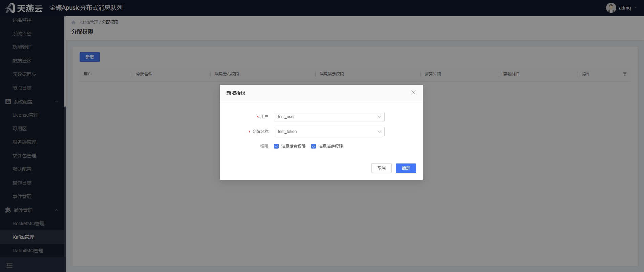Open 节点日志 in the sidebar
Image resolution: width=644 pixels, height=272 pixels.
click(22, 88)
